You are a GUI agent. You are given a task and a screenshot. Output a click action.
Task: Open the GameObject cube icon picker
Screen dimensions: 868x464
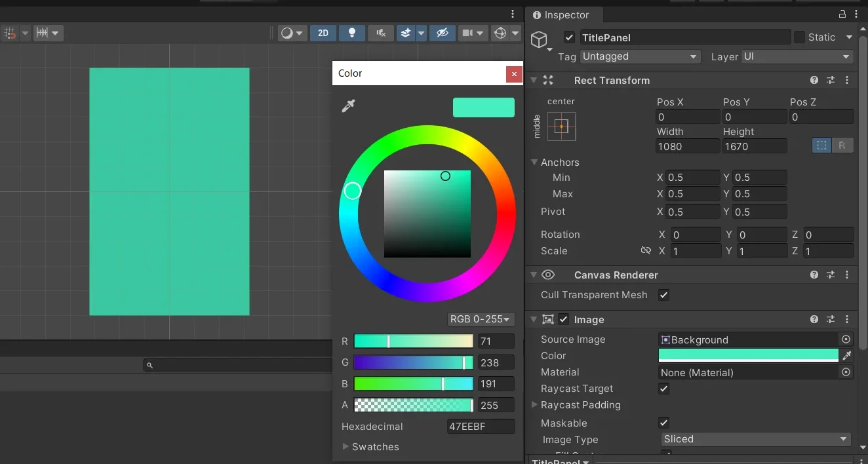click(x=540, y=41)
